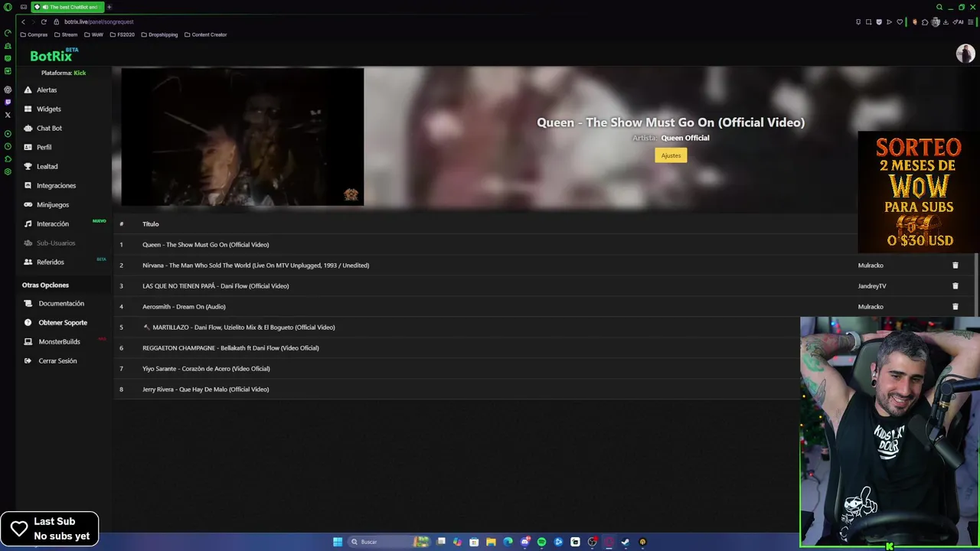The width and height of the screenshot is (980, 551).
Task: Select the Yiyo Sarante - Corazón de Acero row
Action: click(456, 369)
